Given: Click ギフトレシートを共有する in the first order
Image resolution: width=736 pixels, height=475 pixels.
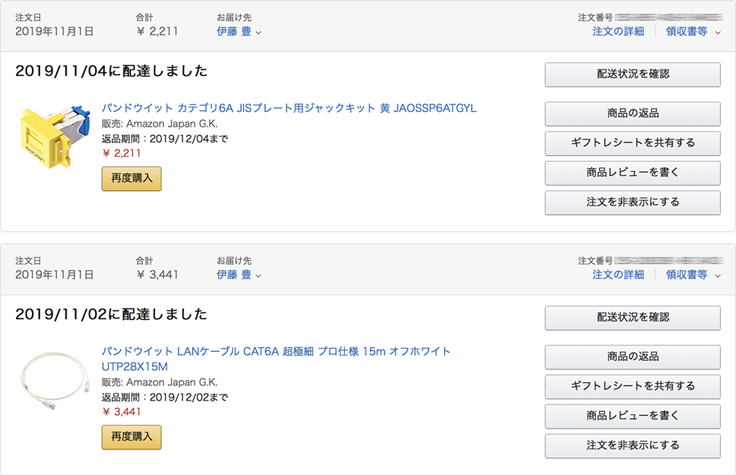Looking at the screenshot, I should 632,143.
